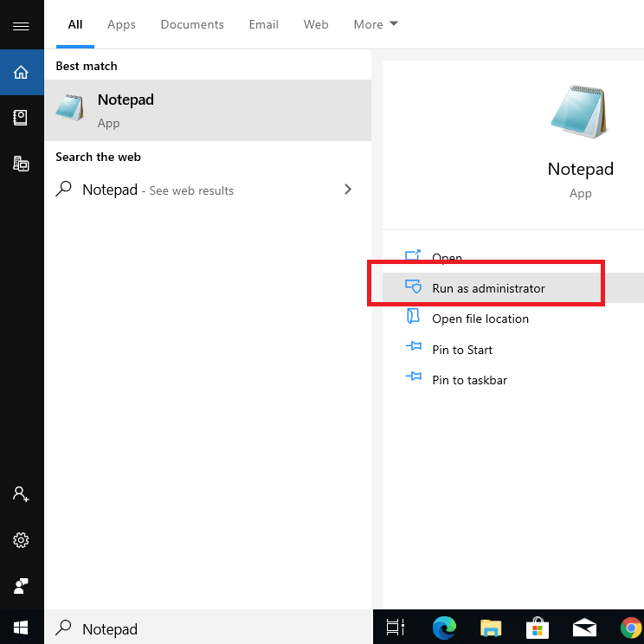Expand the Notepad web results arrow
Image resolution: width=644 pixels, height=644 pixels.
pyautogui.click(x=348, y=190)
